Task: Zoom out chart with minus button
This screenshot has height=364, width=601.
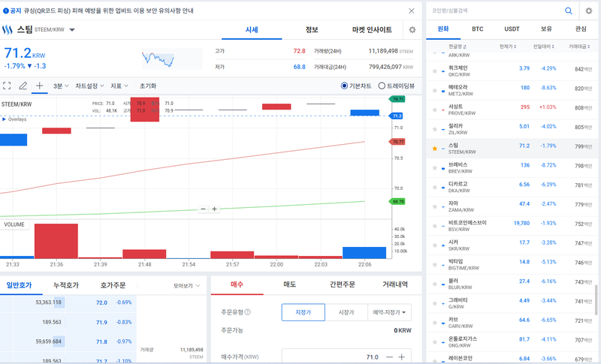Action: point(203,209)
